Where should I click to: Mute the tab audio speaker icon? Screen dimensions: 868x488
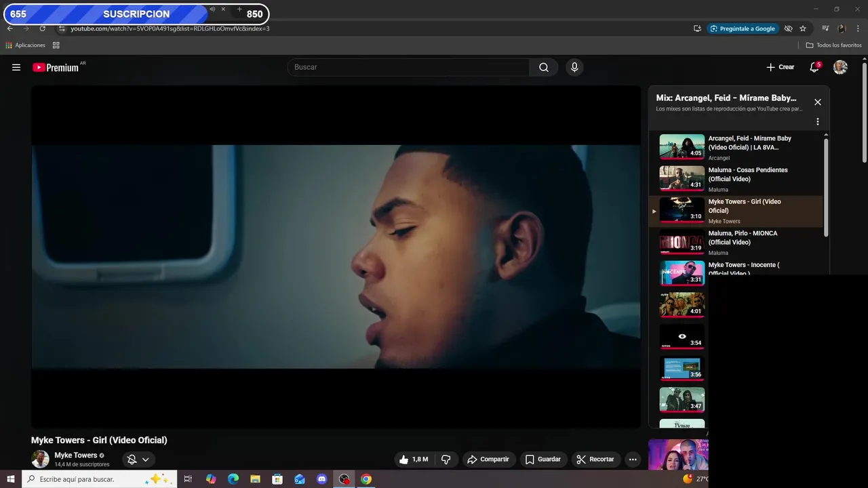212,9
